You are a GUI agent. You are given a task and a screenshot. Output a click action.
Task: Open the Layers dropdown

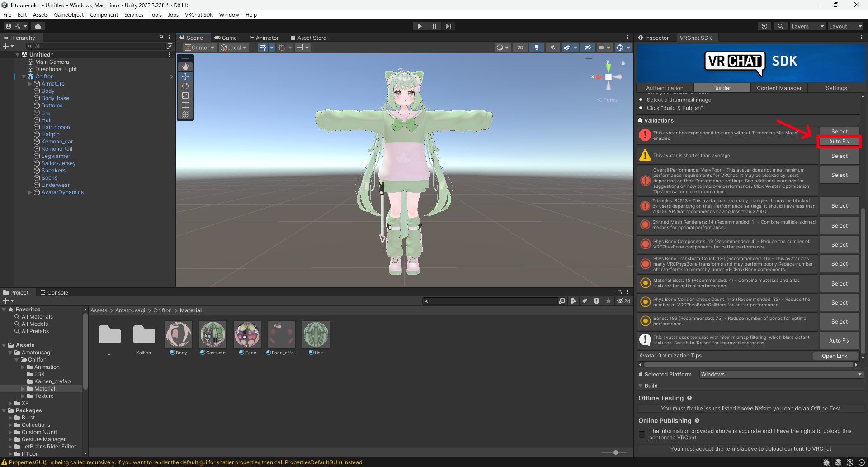(807, 26)
